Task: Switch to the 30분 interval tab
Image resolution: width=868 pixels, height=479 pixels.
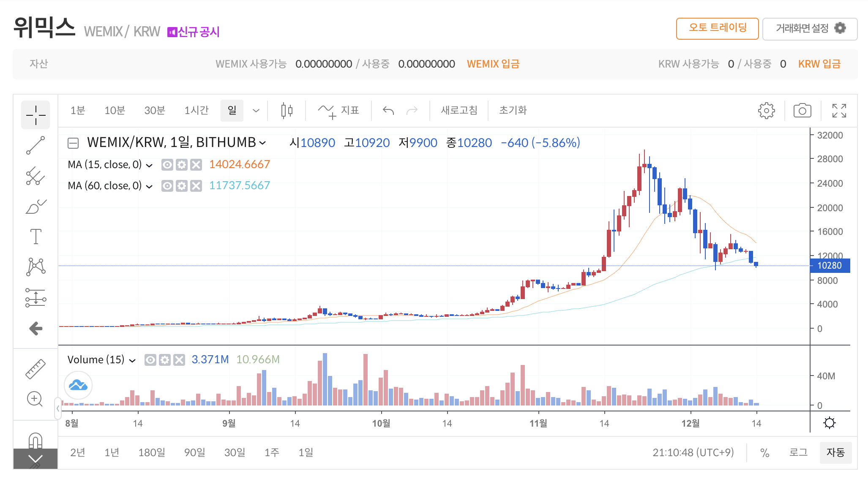Action: point(154,111)
